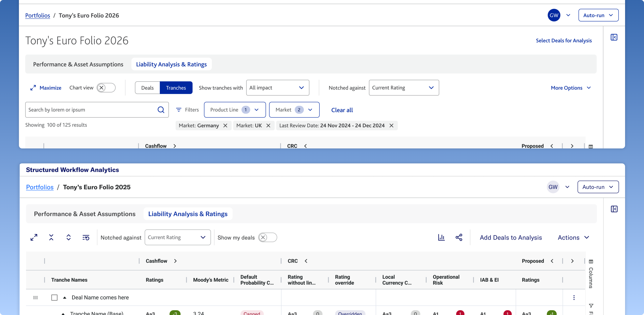Click the Maximize expand icon in the top panel
The width and height of the screenshot is (644, 315).
click(x=33, y=88)
